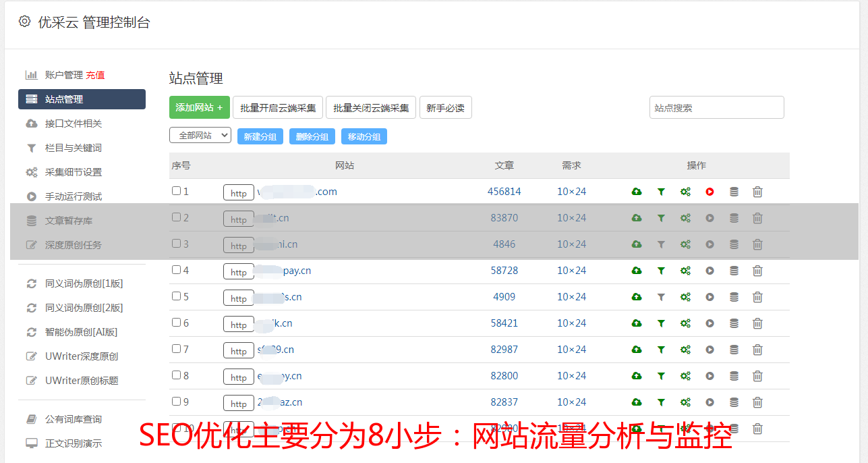Click the green filter icon in row 6
The height and width of the screenshot is (463, 868).
[x=661, y=323]
